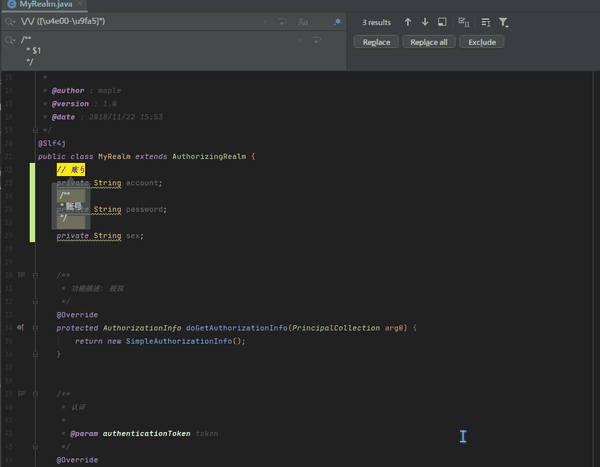
Task: Open search history dropdown in find field
Action: tap(10, 21)
